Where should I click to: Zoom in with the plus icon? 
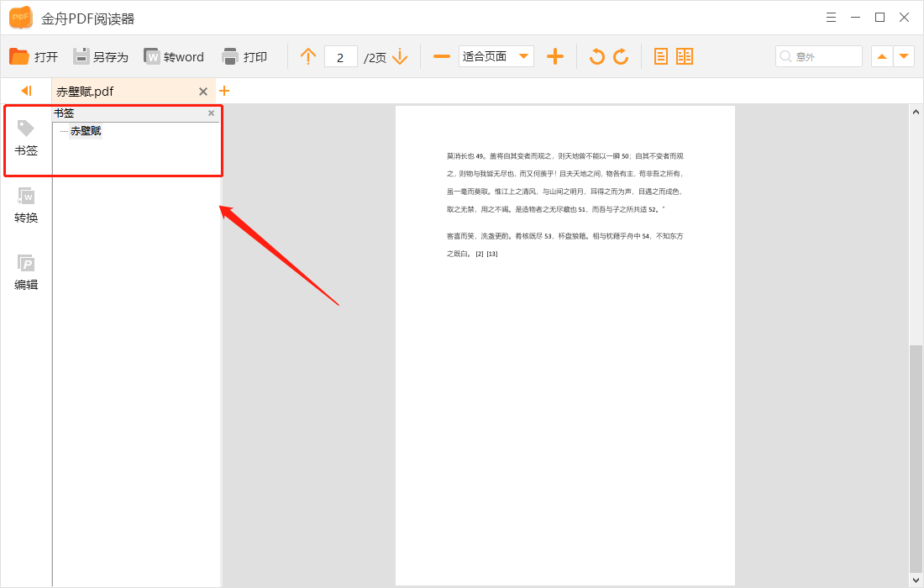555,56
